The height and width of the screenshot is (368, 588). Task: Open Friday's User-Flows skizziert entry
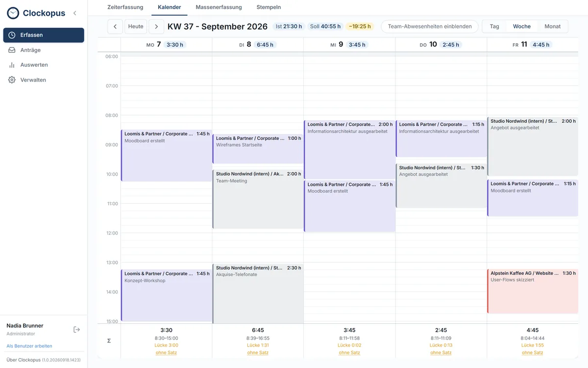(533, 291)
